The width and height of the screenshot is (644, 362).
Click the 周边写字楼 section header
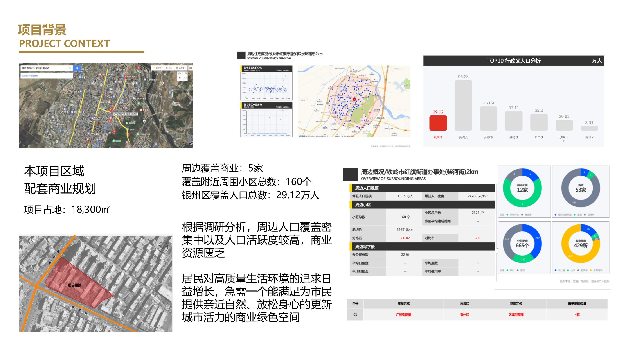422,247
